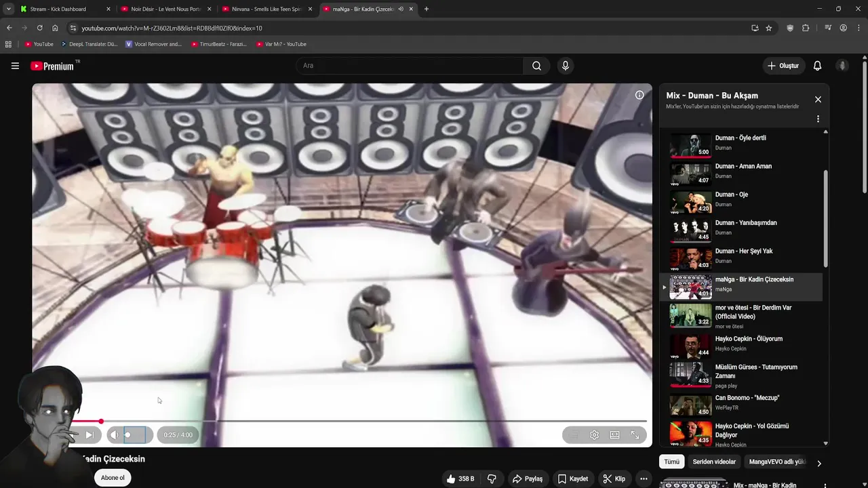Select the Seriden videolar chip
Image resolution: width=868 pixels, height=488 pixels.
tap(714, 462)
